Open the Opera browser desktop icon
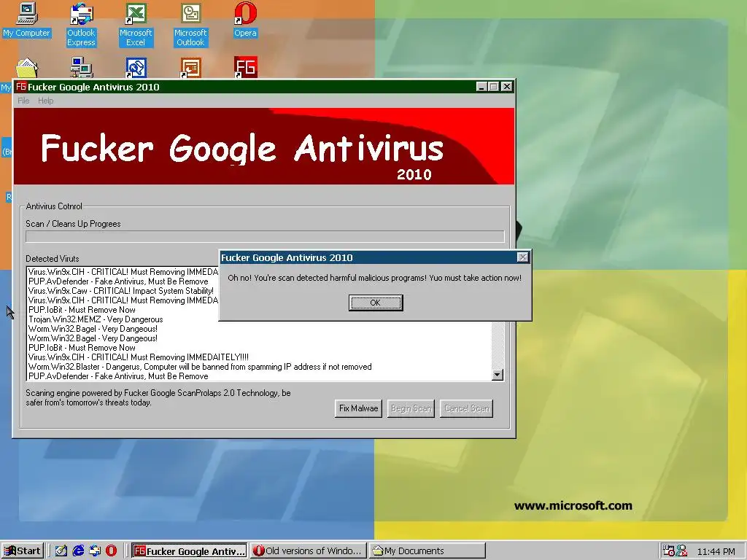The width and height of the screenshot is (747, 560). click(245, 20)
